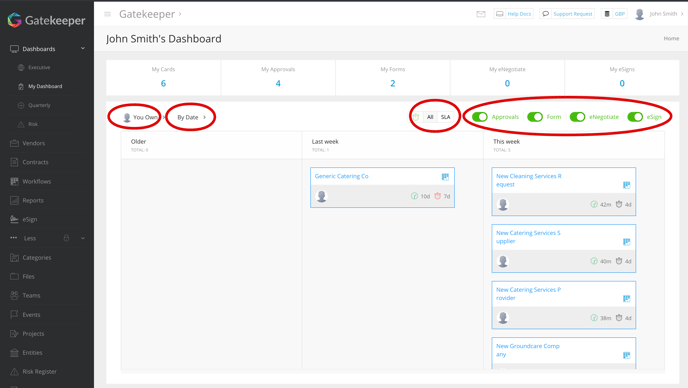The width and height of the screenshot is (688, 388).
Task: Open Generic Catering Co card link
Action: point(341,176)
